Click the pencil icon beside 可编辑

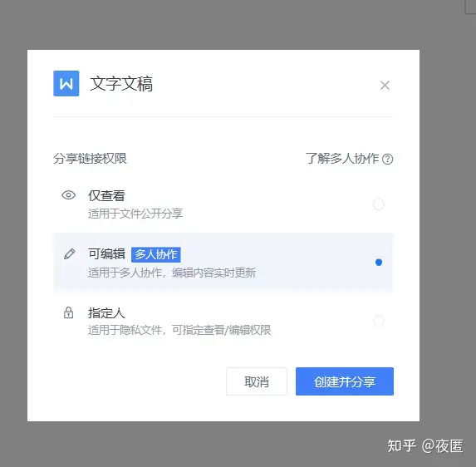point(70,254)
